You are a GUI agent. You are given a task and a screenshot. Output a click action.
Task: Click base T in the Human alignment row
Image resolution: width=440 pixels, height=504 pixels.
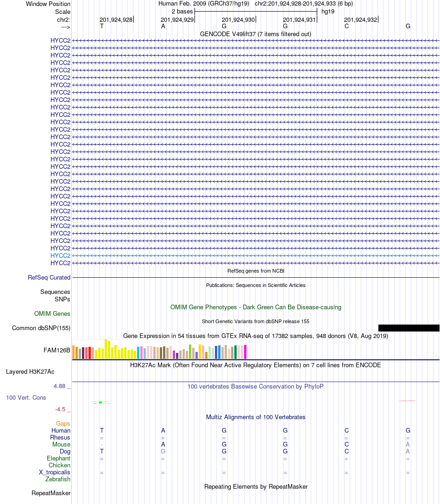pos(102,430)
